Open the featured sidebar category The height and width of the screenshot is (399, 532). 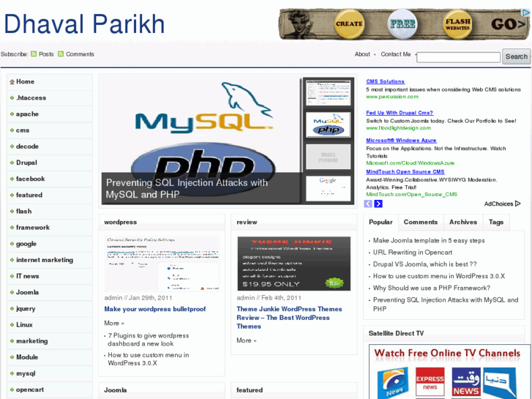click(50, 195)
